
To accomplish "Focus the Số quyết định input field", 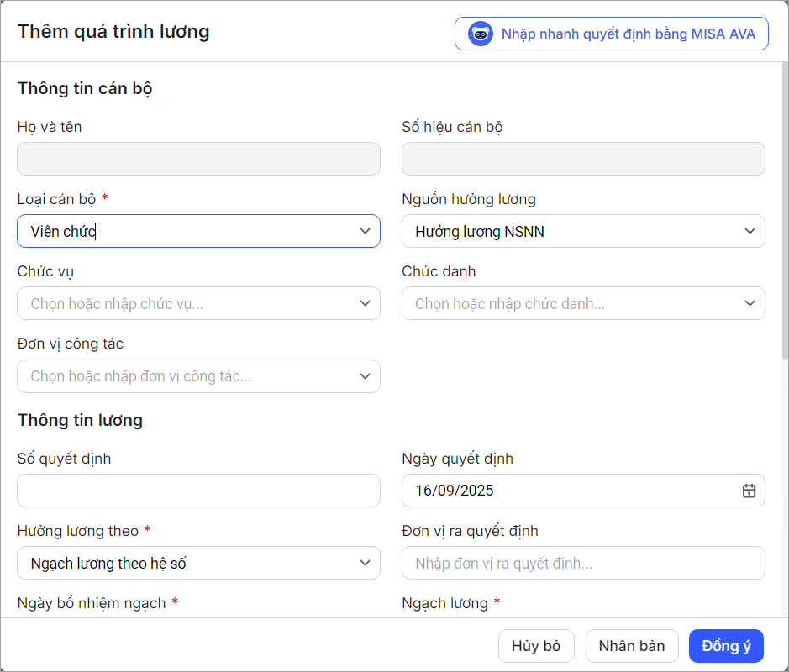I will 198,491.
